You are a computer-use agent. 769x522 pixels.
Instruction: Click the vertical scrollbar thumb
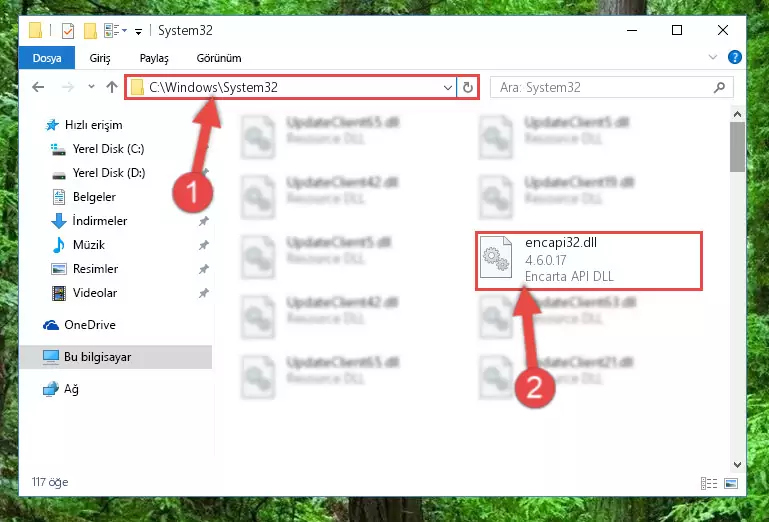pyautogui.click(x=737, y=147)
